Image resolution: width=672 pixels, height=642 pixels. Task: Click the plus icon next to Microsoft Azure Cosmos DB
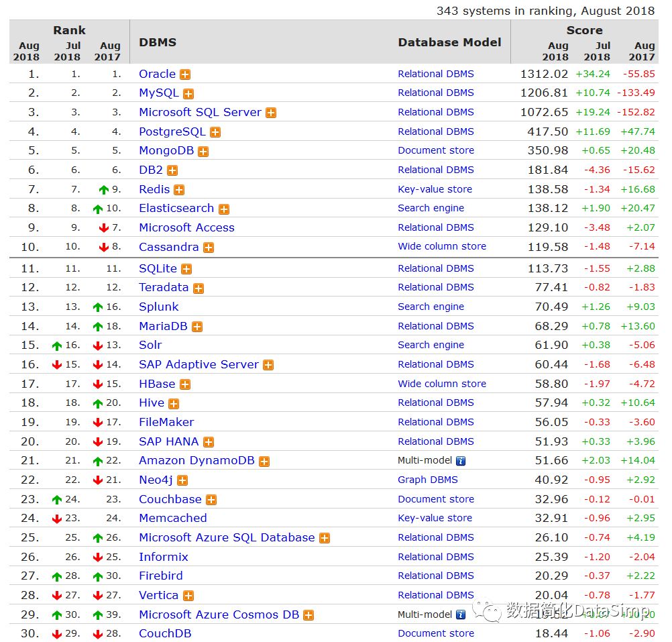pyautogui.click(x=308, y=615)
